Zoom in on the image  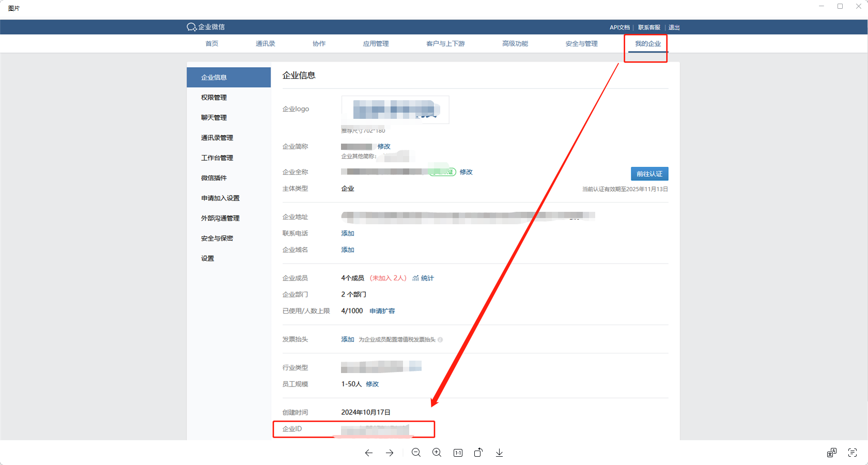(437, 453)
